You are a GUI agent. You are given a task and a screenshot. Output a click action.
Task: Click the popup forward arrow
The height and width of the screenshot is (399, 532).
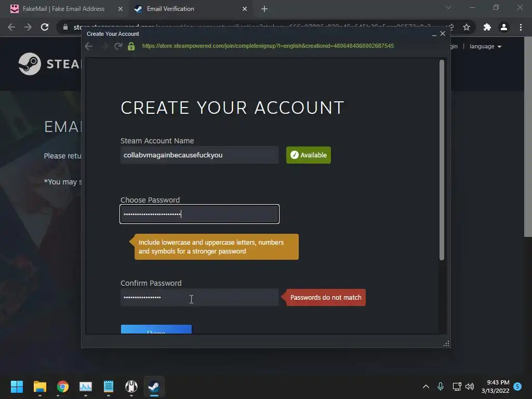104,46
